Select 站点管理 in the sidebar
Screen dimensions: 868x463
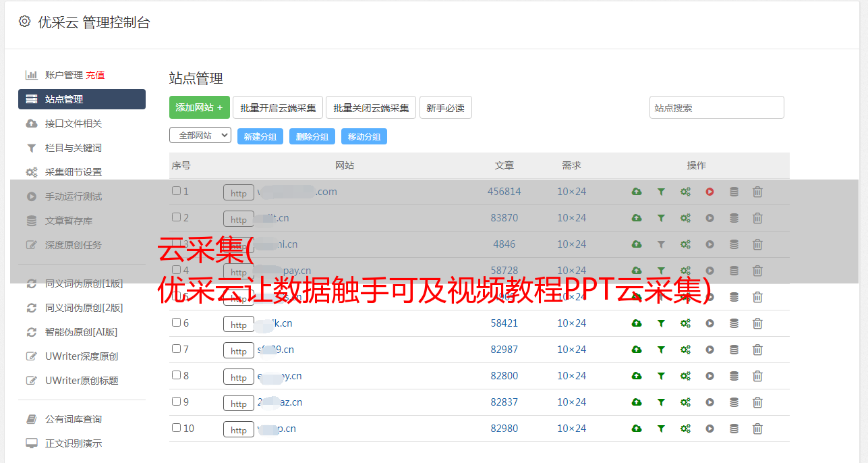click(x=82, y=99)
